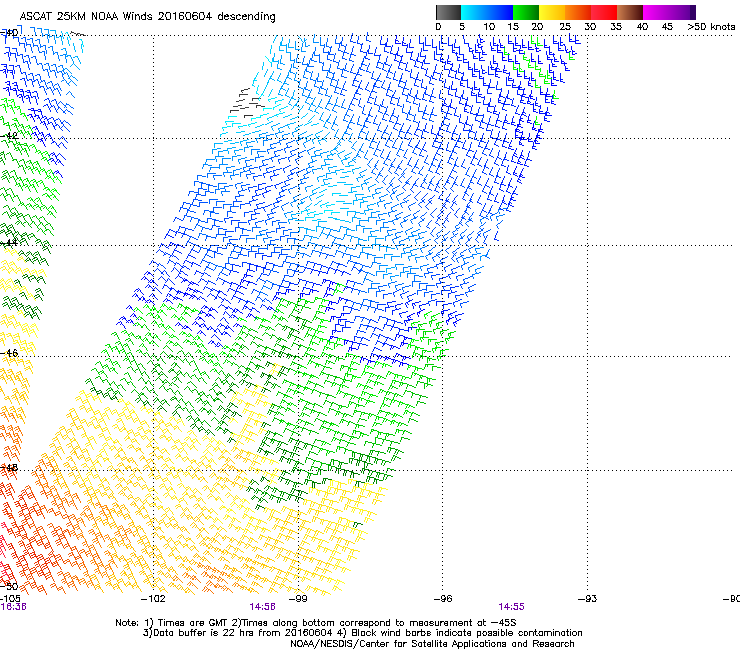740x650 pixels.
Task: Click the longitude label '-93'
Action: (x=587, y=599)
